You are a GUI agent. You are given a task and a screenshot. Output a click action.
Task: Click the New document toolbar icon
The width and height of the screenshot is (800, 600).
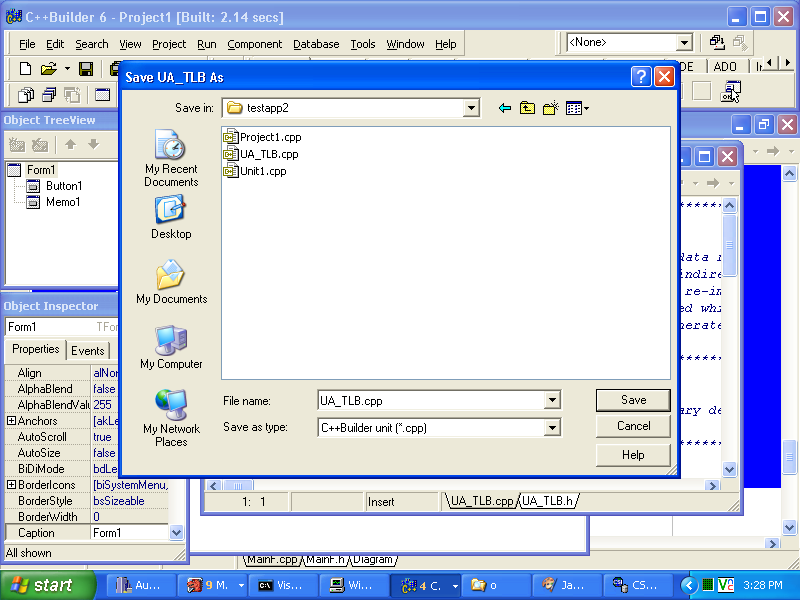pyautogui.click(x=25, y=68)
